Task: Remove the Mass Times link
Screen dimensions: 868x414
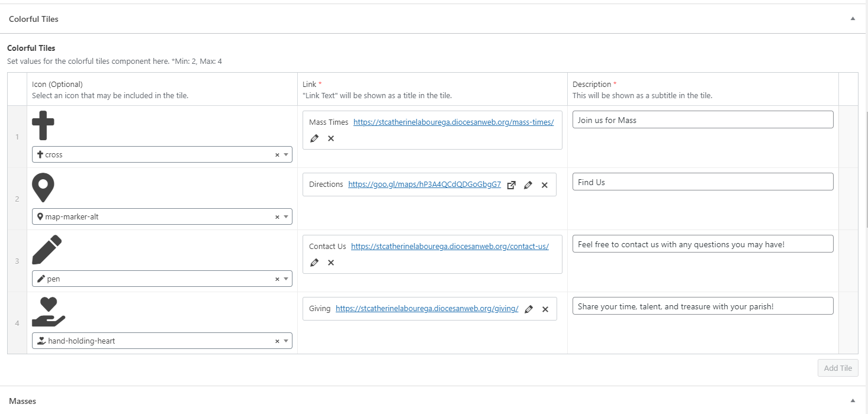Action: point(331,138)
